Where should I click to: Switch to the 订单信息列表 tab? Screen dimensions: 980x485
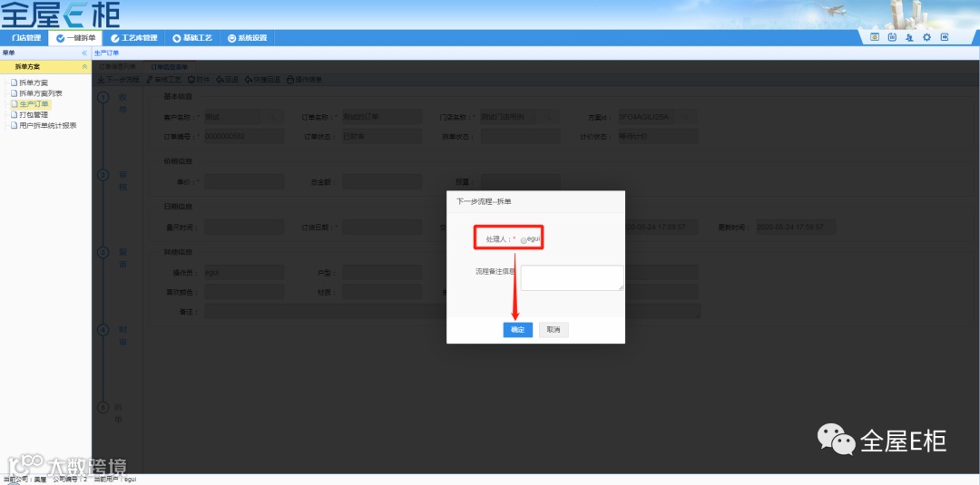[117, 67]
